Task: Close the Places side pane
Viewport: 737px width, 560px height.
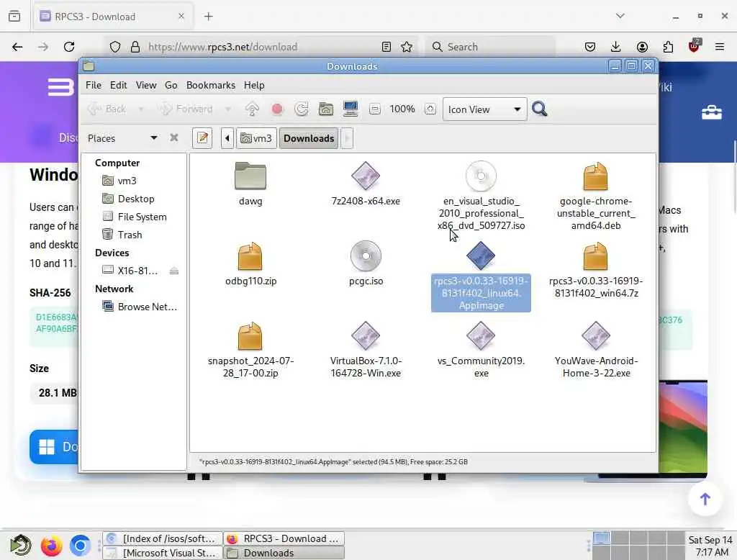Action: tap(174, 137)
